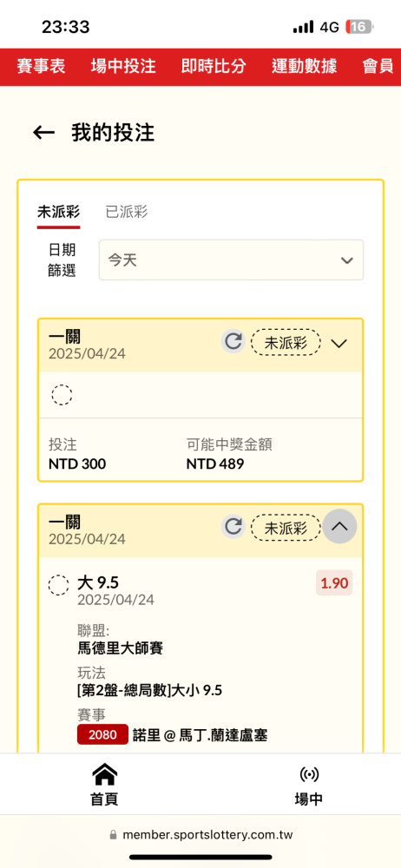Open the 日期篩選 dropdown showing 今天
This screenshot has height=868, width=401.
point(231,260)
